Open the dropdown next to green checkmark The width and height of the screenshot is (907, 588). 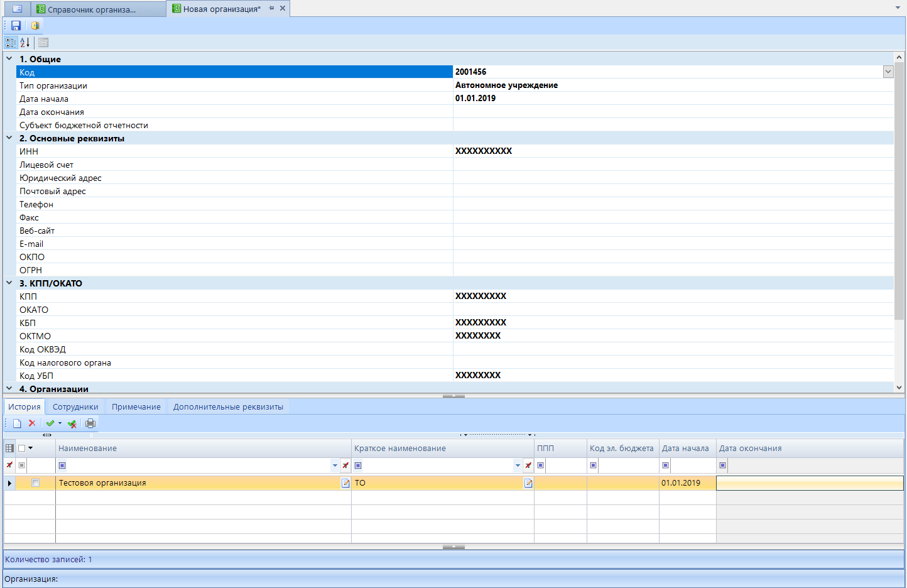(x=60, y=423)
